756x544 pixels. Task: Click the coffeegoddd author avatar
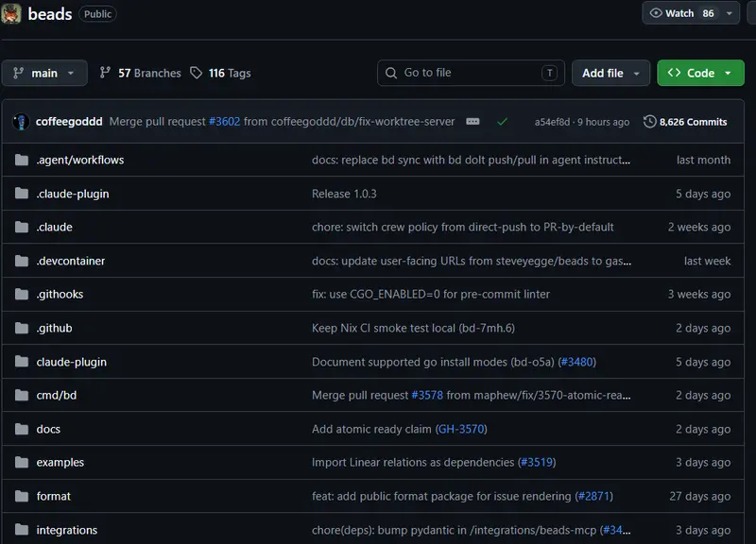pos(21,122)
